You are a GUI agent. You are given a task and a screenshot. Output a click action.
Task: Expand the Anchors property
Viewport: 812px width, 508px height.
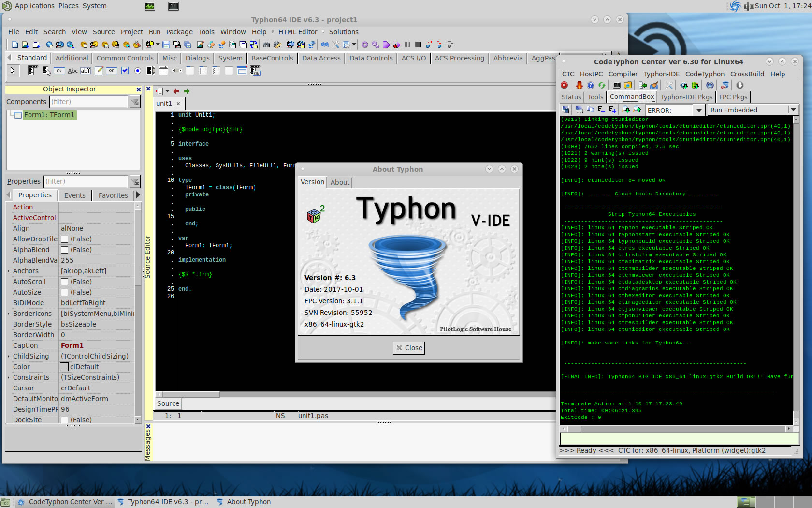[x=9, y=271]
